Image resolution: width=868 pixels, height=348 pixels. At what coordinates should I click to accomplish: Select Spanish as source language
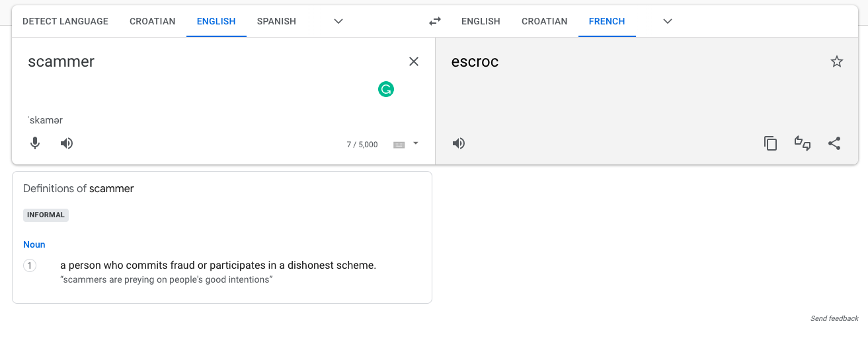click(276, 21)
